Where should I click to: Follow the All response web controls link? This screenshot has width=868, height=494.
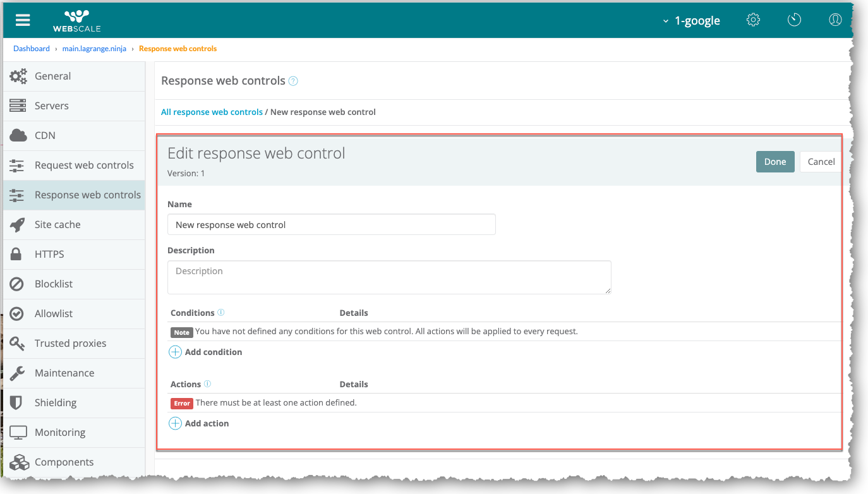click(x=212, y=112)
